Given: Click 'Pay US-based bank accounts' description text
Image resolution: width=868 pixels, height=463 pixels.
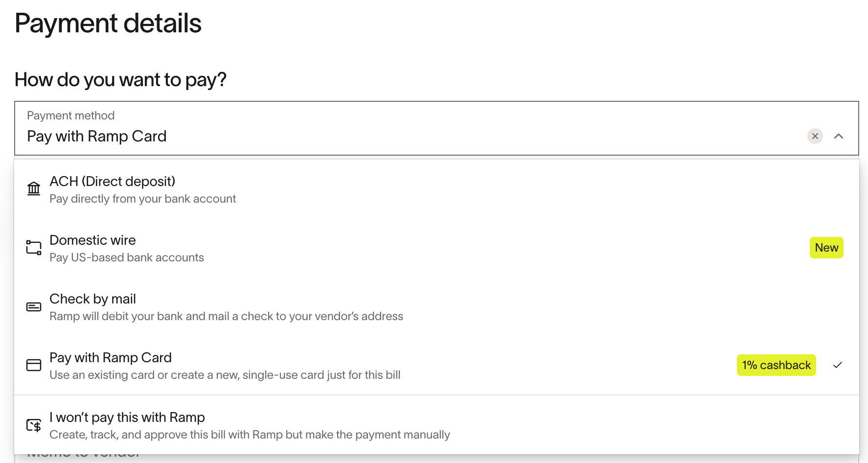Looking at the screenshot, I should pos(127,257).
